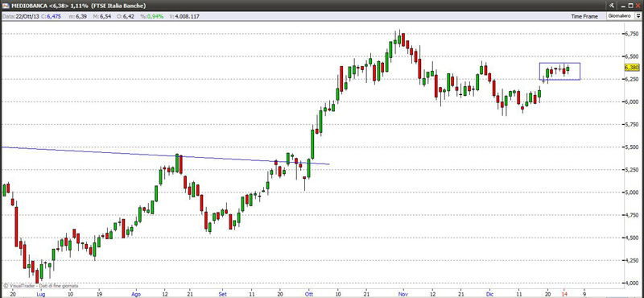Click the Lug month label on time axis
644x298 pixels.
(x=40, y=294)
